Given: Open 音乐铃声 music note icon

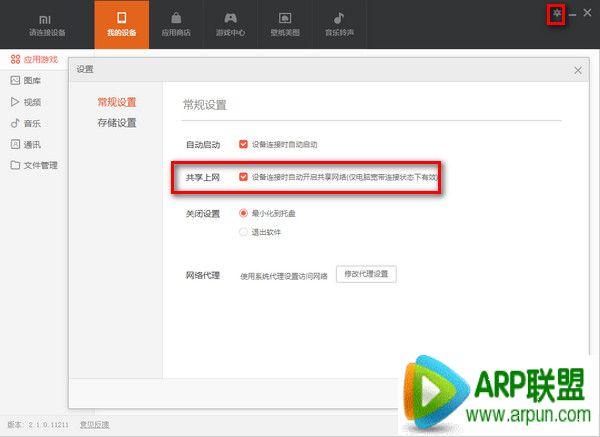Looking at the screenshot, I should 338,25.
